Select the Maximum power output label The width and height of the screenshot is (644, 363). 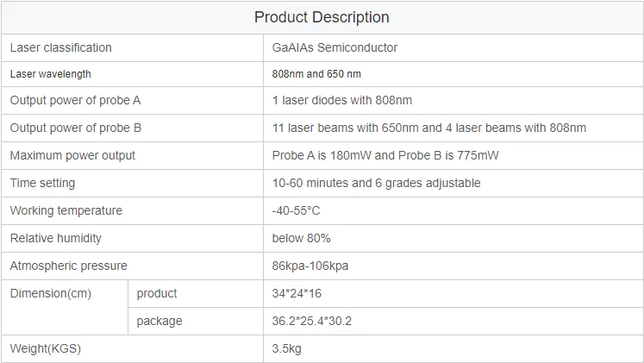pos(72,155)
